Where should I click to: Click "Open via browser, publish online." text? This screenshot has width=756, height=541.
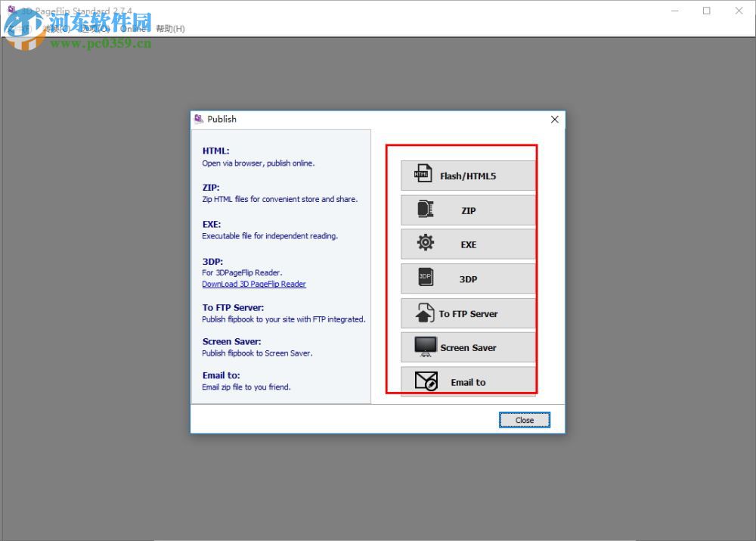258,163
